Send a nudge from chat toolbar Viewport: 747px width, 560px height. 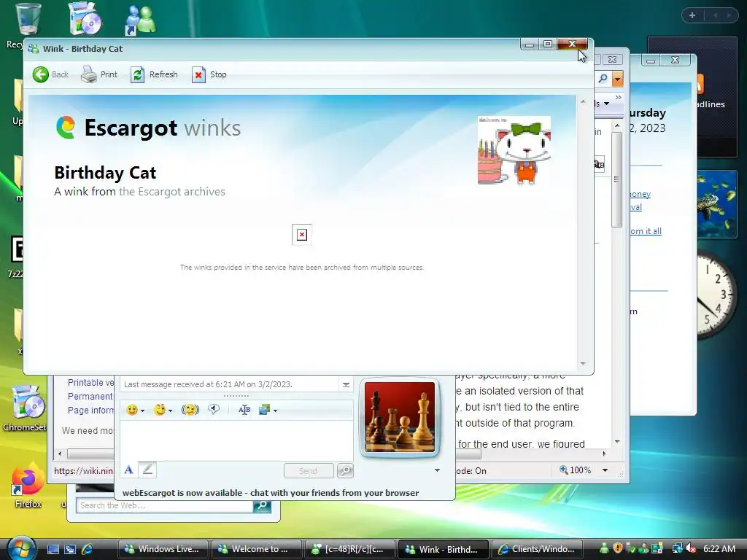tap(190, 410)
